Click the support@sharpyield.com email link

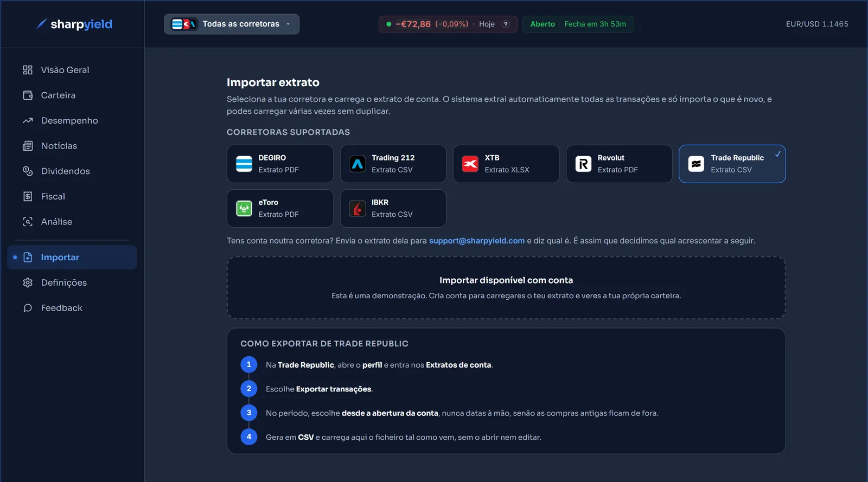[477, 241]
